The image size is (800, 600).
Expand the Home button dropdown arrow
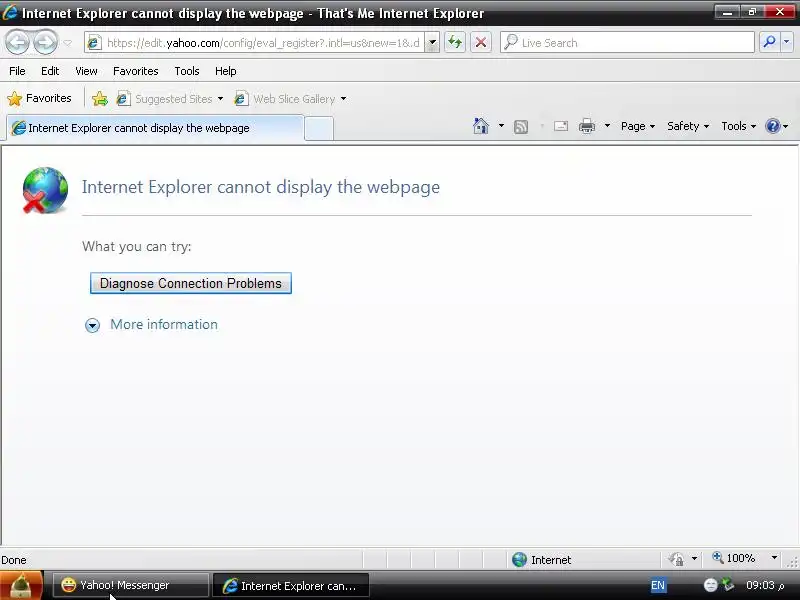[502, 126]
